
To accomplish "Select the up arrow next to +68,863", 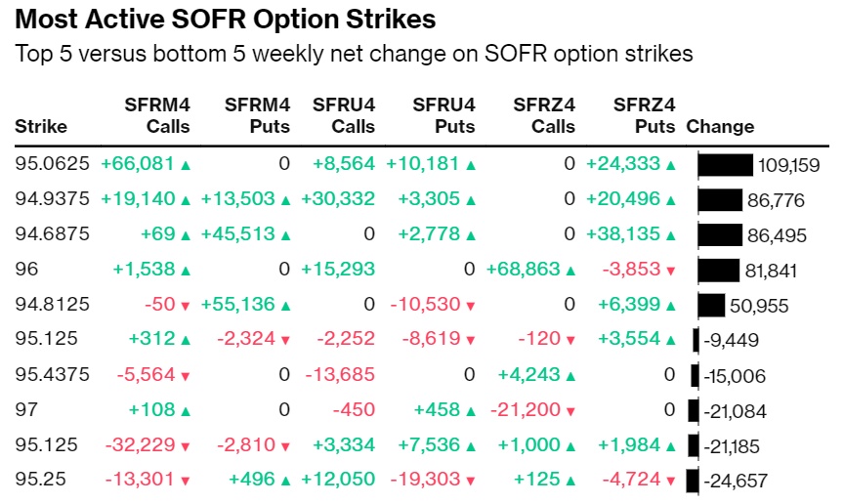I will [x=570, y=271].
